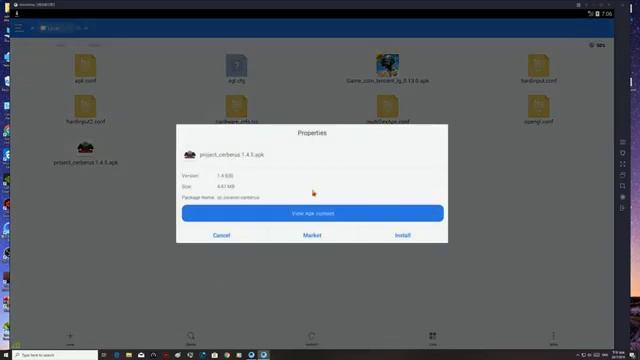Screen dimensions: 640x360
Task: Click the blue View Apk content button
Action: (x=313, y=213)
